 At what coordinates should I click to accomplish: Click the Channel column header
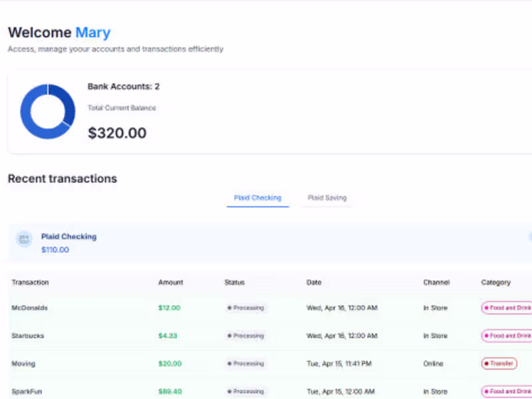coord(436,282)
